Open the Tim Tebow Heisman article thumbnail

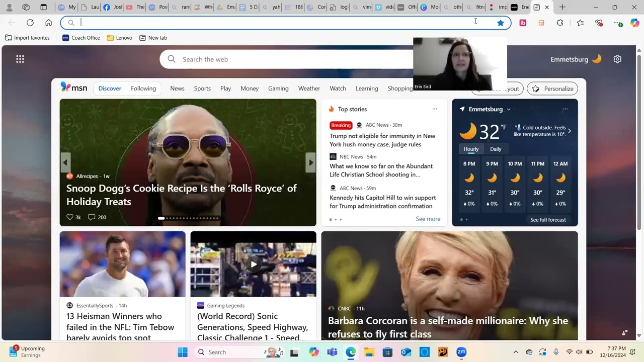123,264
